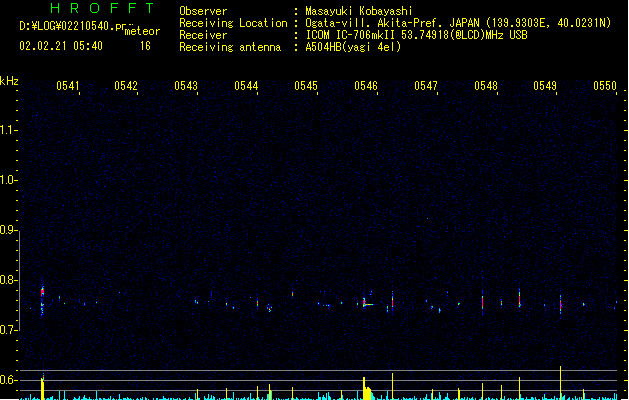Click the meteor count value 16
629x400 pixels.
(x=145, y=46)
